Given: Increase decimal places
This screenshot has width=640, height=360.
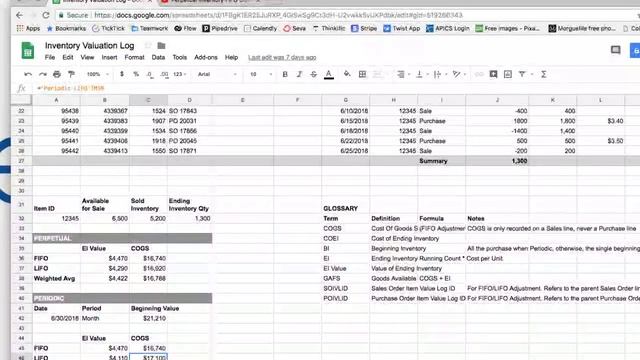Looking at the screenshot, I should [164, 74].
